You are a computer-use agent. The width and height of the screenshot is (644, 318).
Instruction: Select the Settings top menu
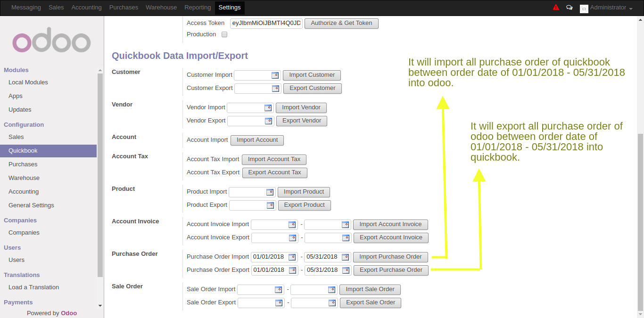click(x=230, y=8)
